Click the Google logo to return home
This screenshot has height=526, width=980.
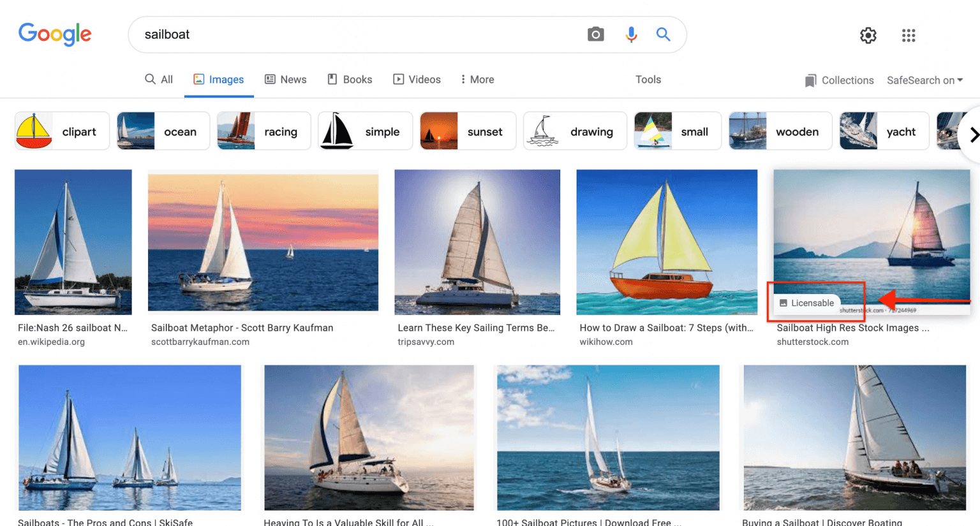pos(55,34)
